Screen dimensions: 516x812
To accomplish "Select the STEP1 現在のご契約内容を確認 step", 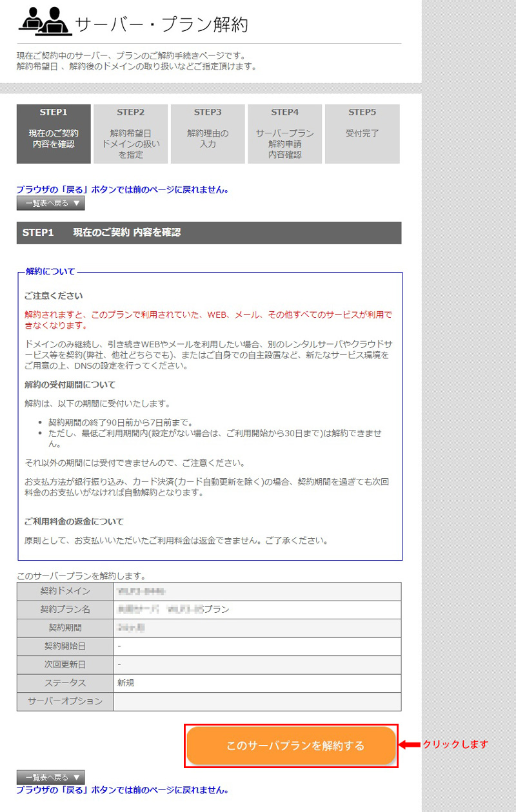I will [54, 133].
